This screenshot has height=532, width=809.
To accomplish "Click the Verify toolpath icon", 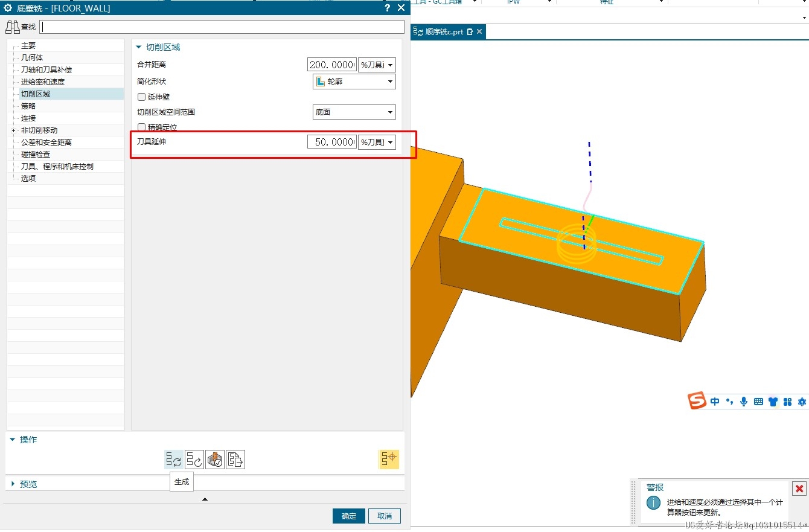I will click(215, 460).
